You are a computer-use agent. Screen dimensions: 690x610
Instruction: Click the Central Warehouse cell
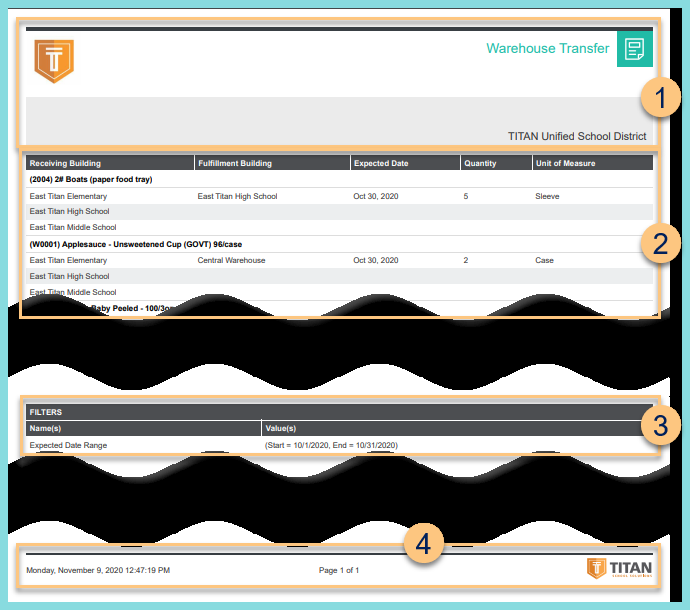231,260
